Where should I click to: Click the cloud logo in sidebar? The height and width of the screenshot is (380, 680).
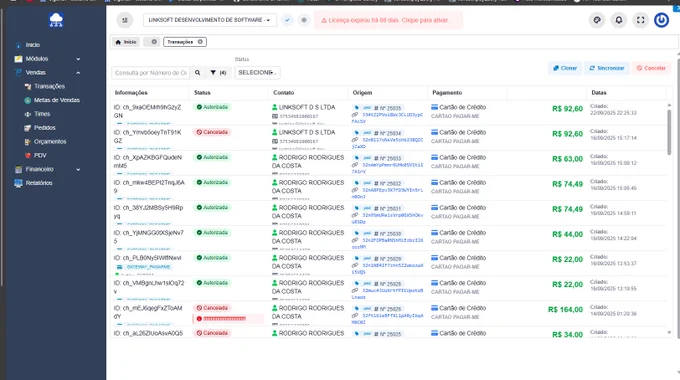click(x=56, y=20)
